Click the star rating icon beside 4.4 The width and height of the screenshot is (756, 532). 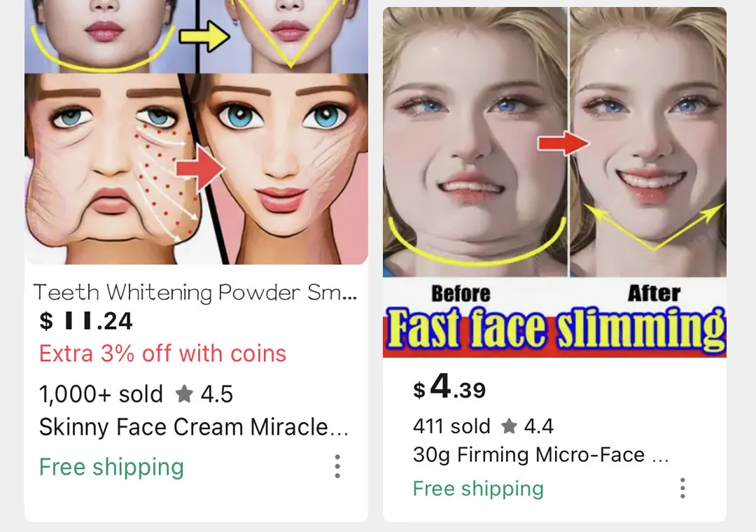[509, 426]
